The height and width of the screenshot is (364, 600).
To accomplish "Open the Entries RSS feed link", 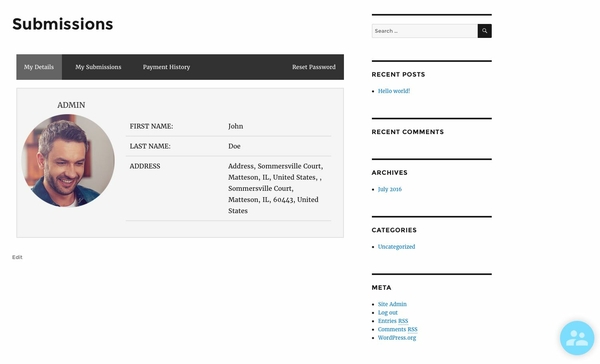I will (x=393, y=321).
